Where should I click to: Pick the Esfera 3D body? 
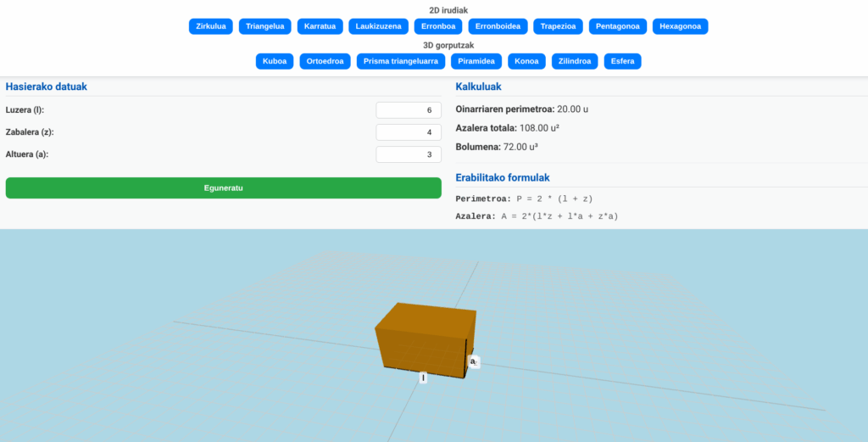(x=622, y=61)
